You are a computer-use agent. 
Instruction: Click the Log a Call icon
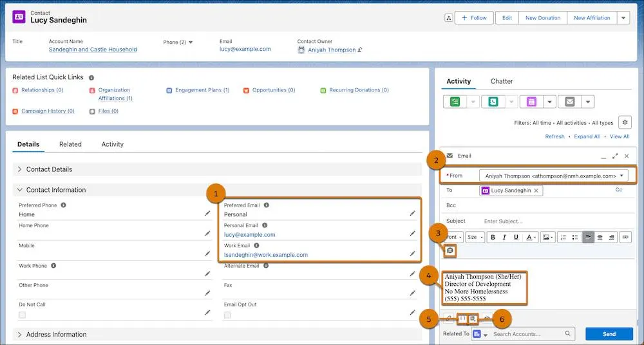[493, 102]
